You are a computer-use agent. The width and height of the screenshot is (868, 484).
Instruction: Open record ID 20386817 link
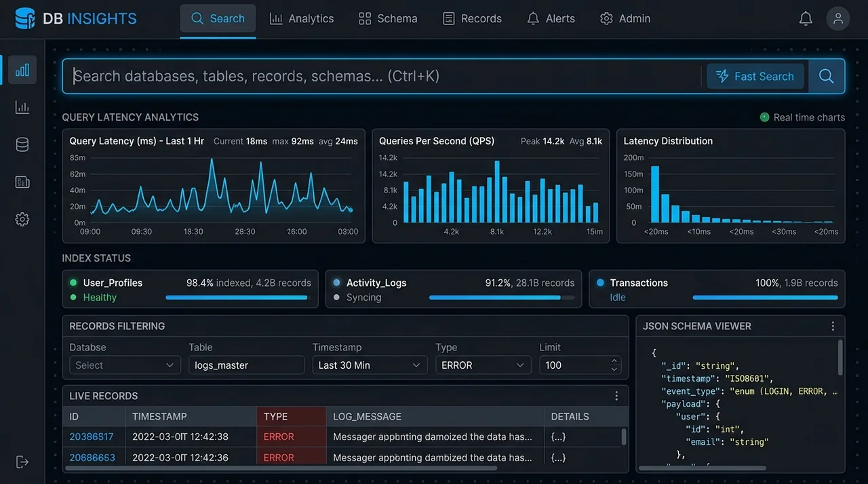[x=92, y=437]
